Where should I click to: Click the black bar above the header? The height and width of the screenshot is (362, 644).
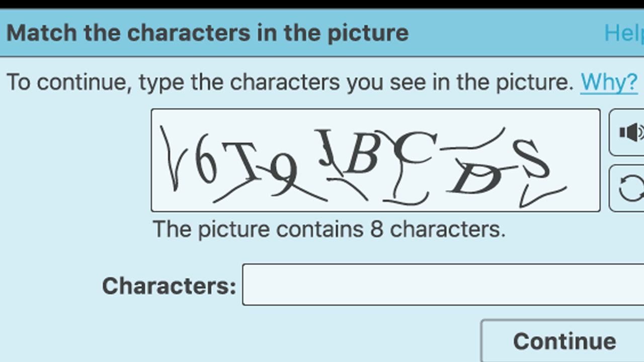(322, 4)
